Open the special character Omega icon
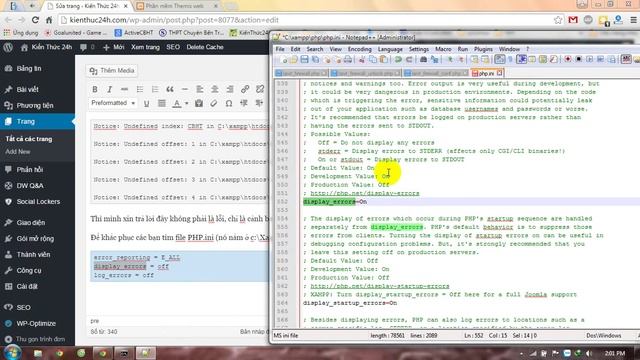The width and height of the screenshot is (640, 360). tap(229, 104)
